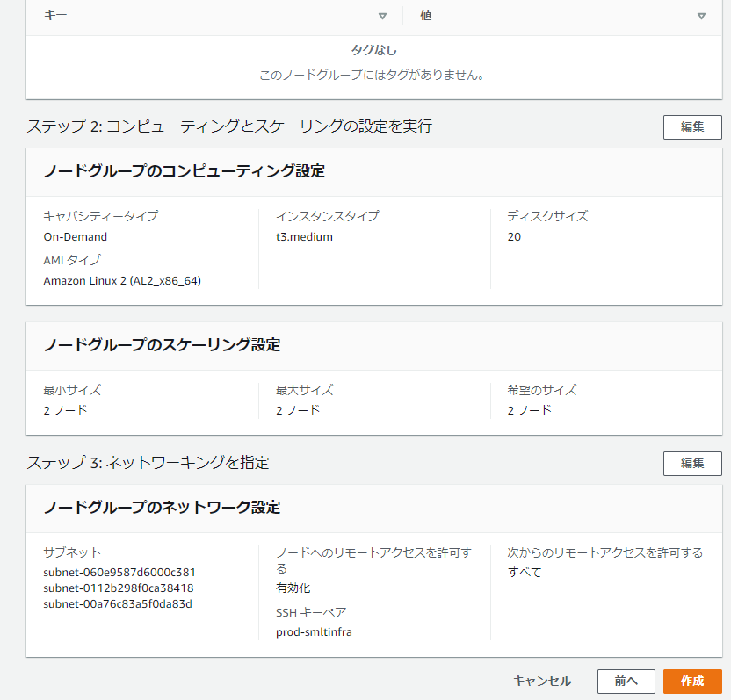Select subnet-060e9587d6000c381 text
Image resolution: width=731 pixels, height=700 pixels.
click(x=119, y=572)
